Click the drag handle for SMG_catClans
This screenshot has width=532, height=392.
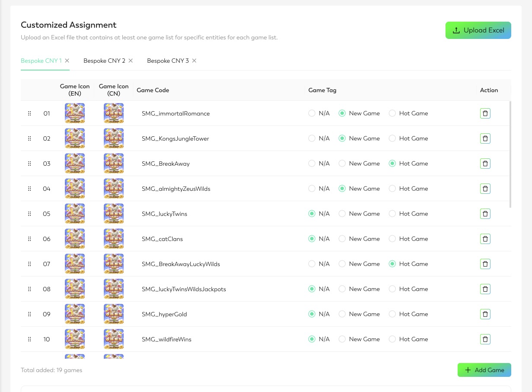(x=29, y=239)
